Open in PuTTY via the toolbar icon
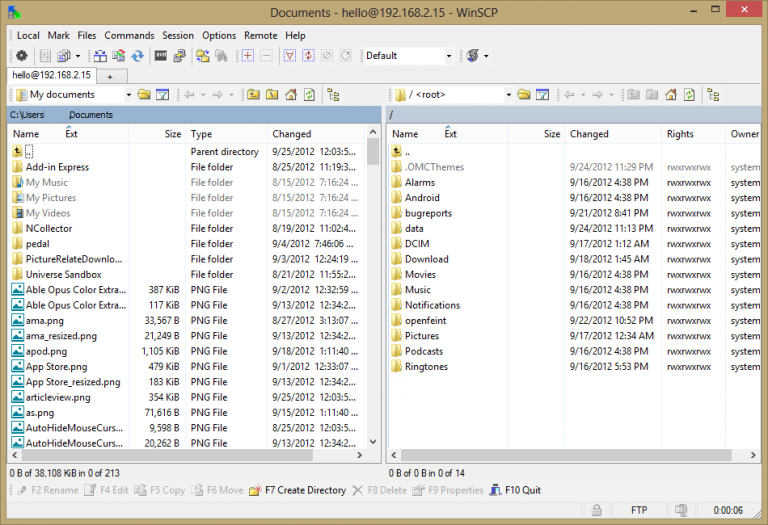768x525 pixels. point(179,56)
